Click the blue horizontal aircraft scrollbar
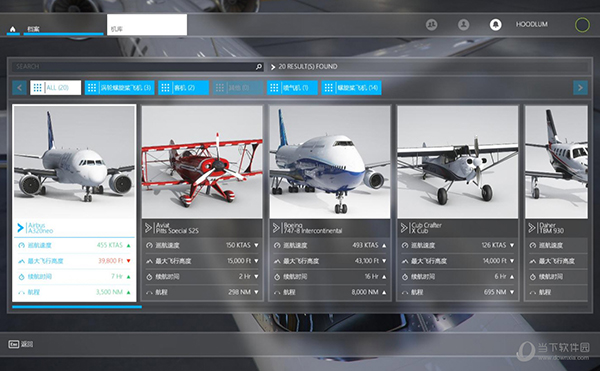The height and width of the screenshot is (371, 600). point(77,307)
